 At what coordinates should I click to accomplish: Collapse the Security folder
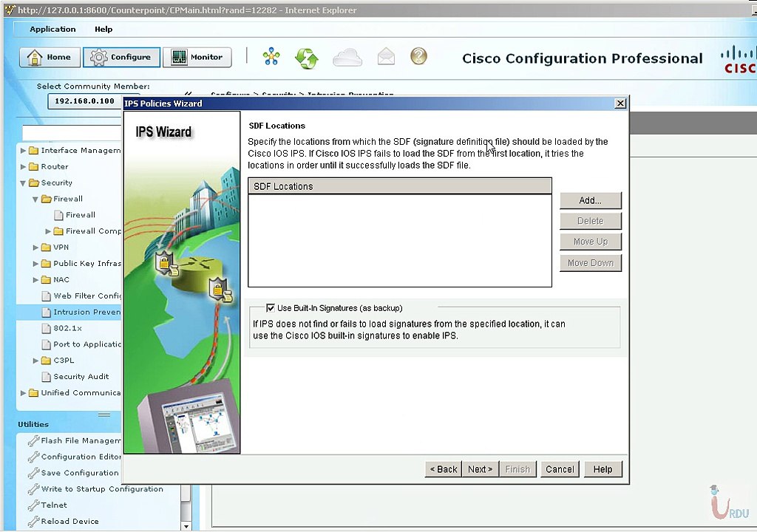(x=23, y=183)
